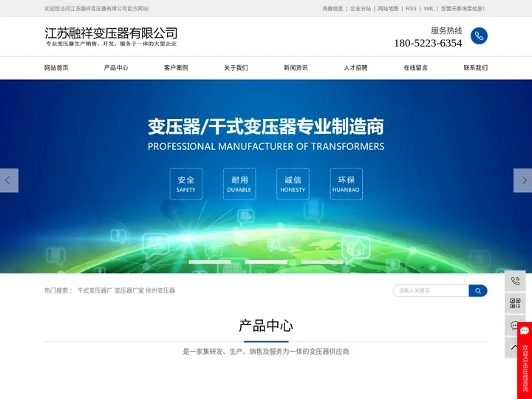Open the red online consultation chat widget
The height and width of the screenshot is (399, 532).
(525, 361)
